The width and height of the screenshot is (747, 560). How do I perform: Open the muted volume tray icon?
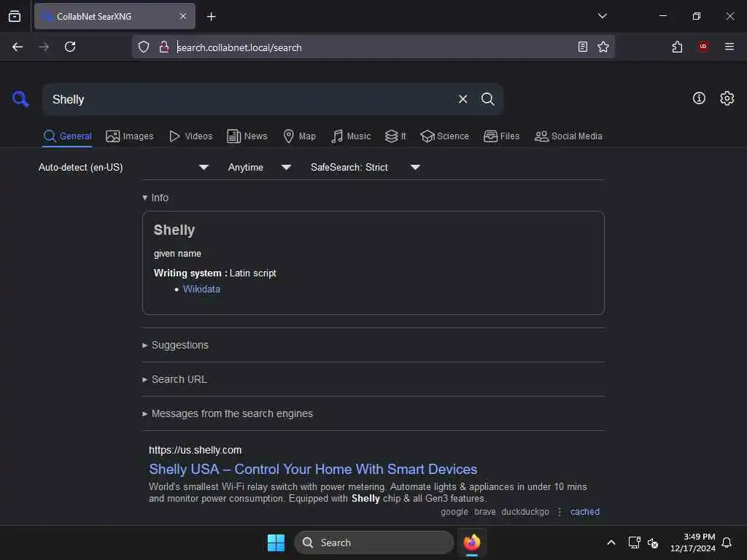[653, 542]
